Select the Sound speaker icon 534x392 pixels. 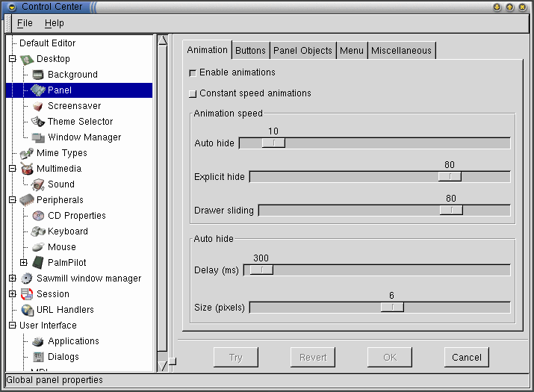(38, 184)
